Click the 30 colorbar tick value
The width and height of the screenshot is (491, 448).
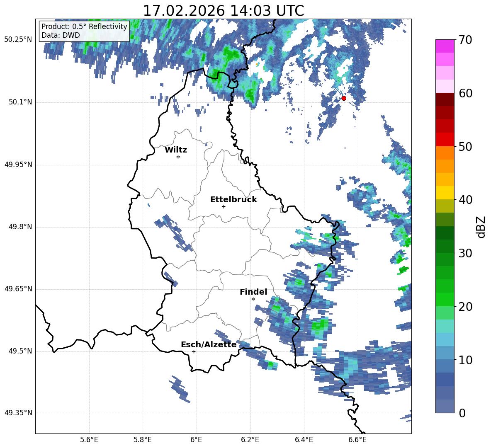(465, 253)
